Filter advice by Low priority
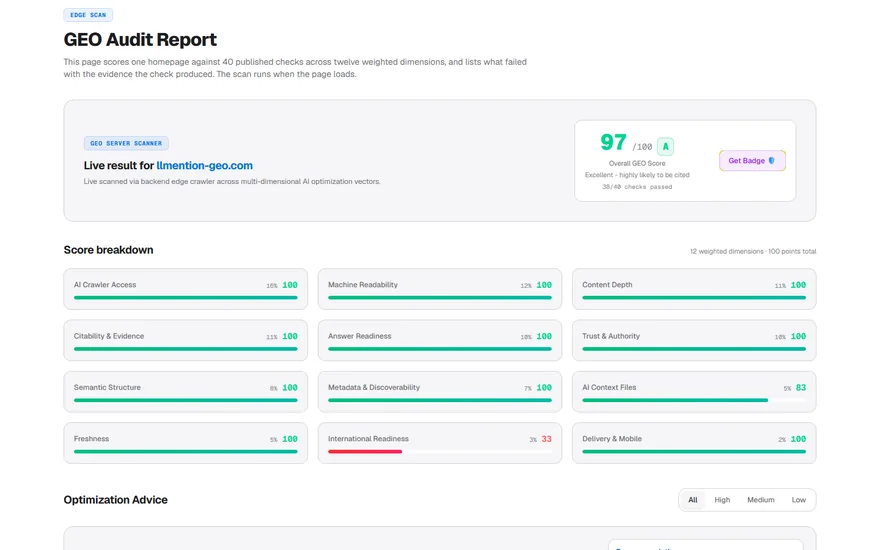Viewport: 880px width, 550px height. click(798, 499)
